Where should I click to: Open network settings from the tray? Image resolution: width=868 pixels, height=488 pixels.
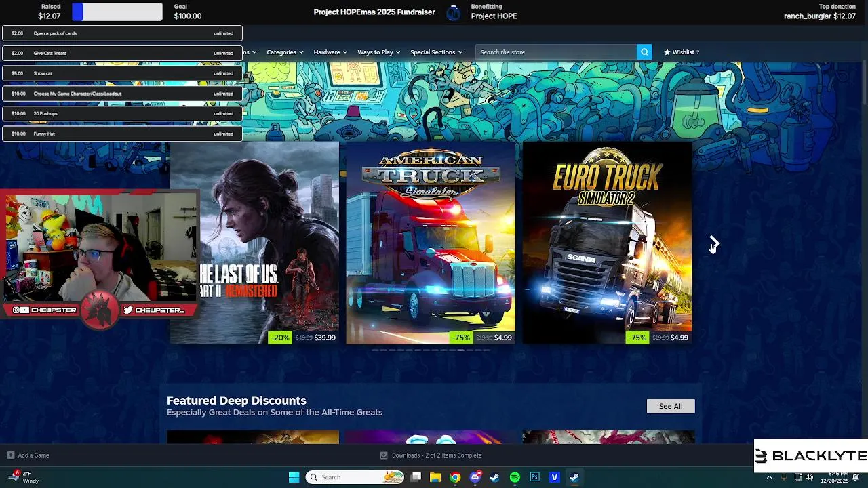798,477
